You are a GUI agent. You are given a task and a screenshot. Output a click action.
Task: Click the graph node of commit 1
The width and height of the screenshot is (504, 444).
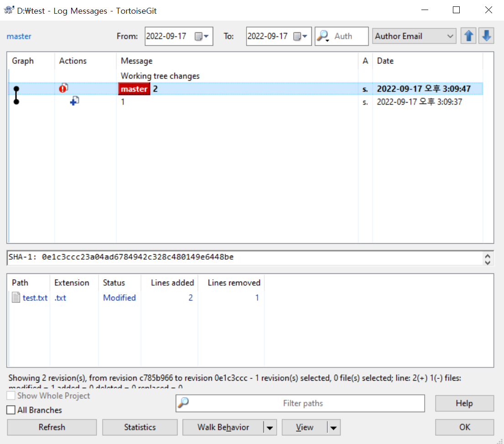point(16,102)
